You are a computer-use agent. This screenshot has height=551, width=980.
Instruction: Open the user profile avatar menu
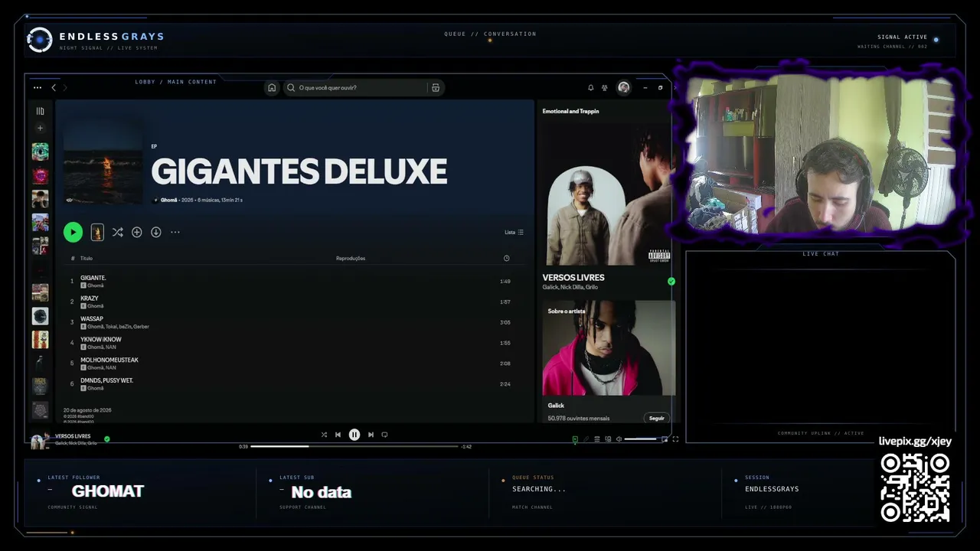[x=623, y=88]
